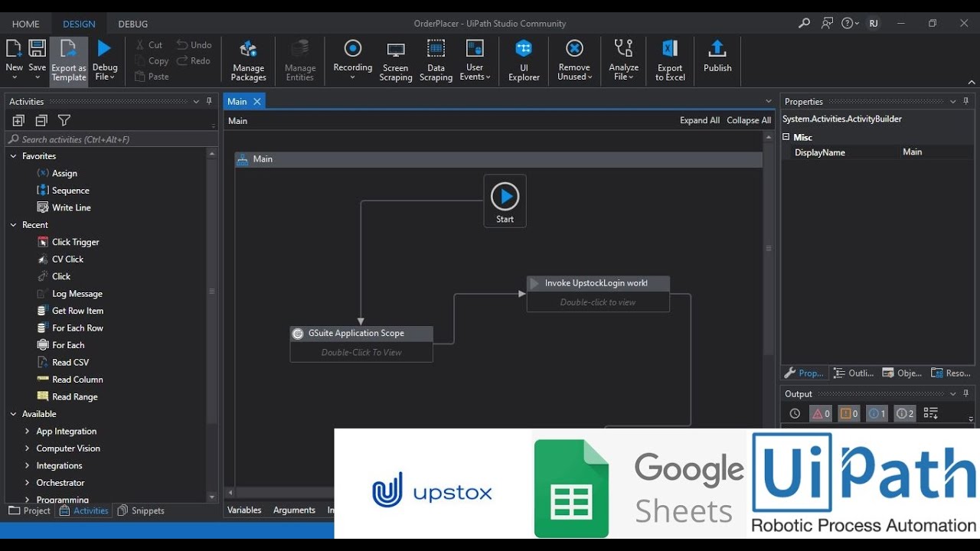
Task: Expand Integrations category
Action: pyautogui.click(x=28, y=465)
